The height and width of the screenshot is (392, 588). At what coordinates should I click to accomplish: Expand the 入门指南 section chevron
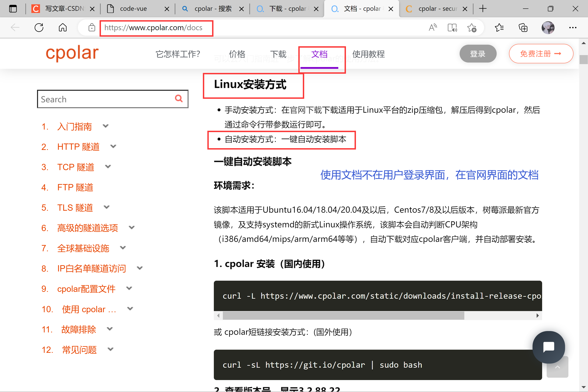click(105, 126)
